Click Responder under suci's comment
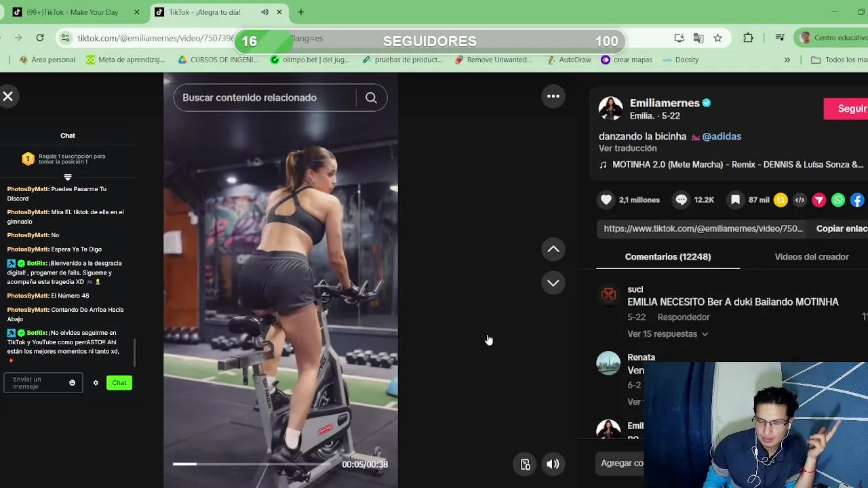This screenshot has width=868, height=488. [x=684, y=317]
